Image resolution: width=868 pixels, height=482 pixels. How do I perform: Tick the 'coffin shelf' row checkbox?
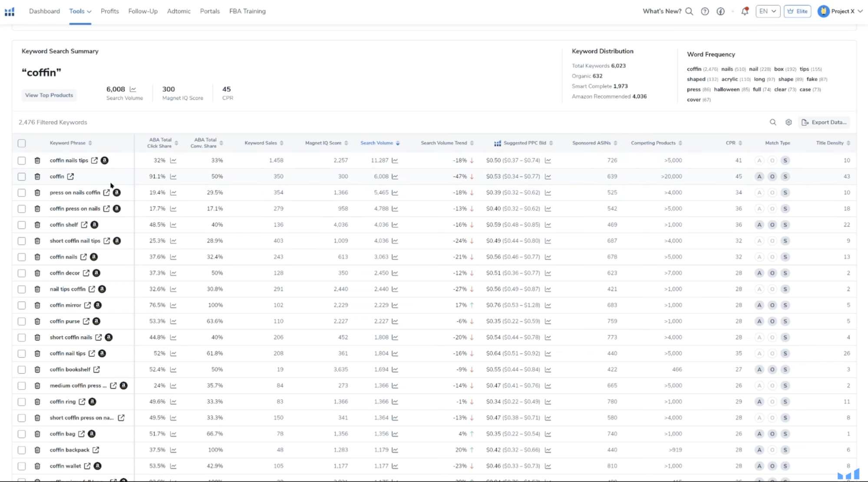22,225
